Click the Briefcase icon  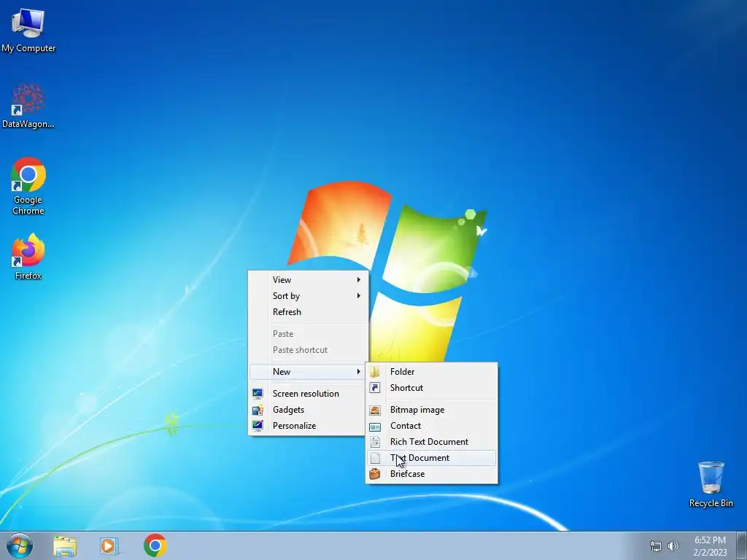tap(375, 474)
